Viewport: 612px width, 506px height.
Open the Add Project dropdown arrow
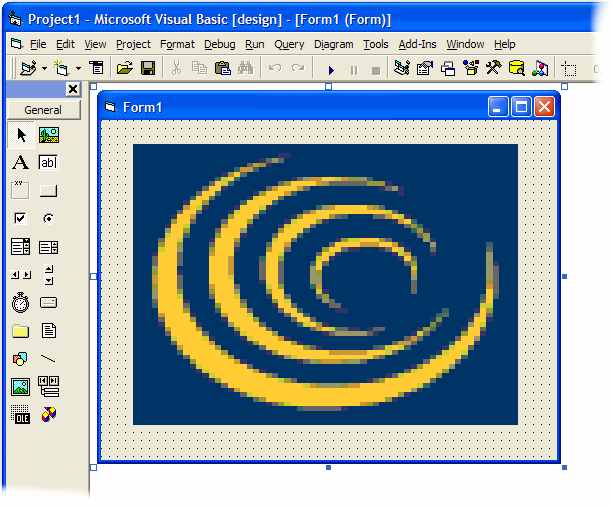click(44, 69)
